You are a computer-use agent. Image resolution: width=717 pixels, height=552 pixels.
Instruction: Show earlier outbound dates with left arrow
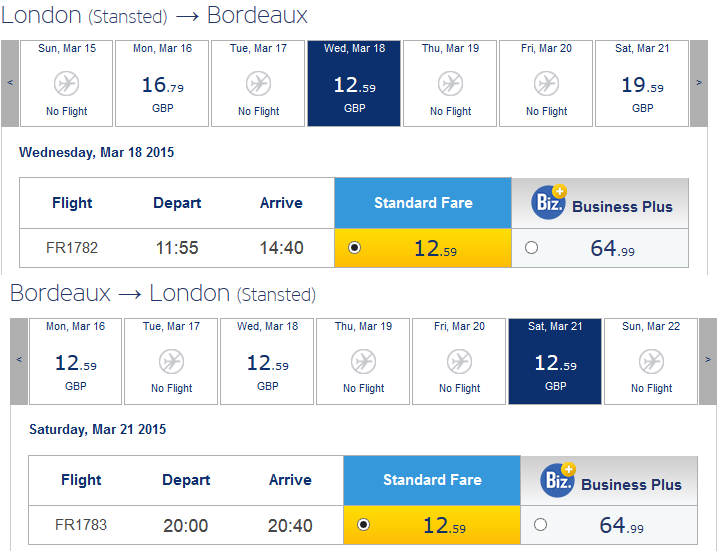pos(10,83)
